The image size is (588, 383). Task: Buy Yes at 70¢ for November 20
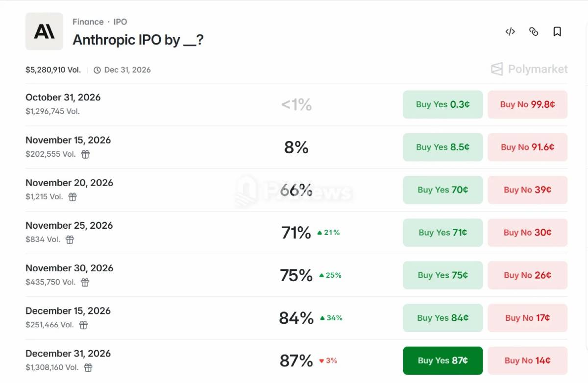(x=443, y=190)
